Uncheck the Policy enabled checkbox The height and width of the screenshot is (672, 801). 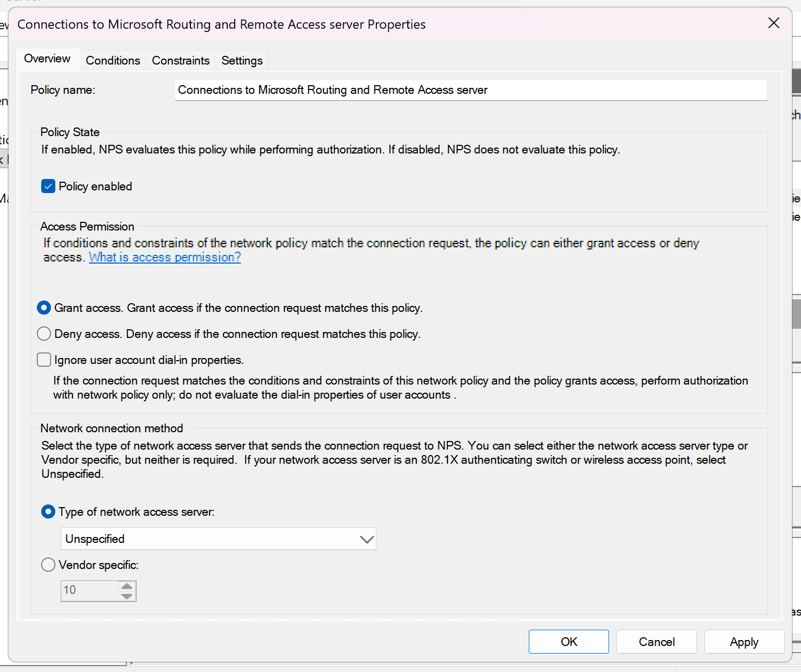(48, 187)
